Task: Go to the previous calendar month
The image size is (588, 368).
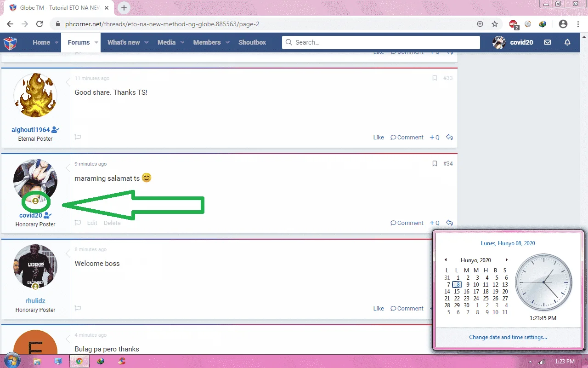Action: 446,260
